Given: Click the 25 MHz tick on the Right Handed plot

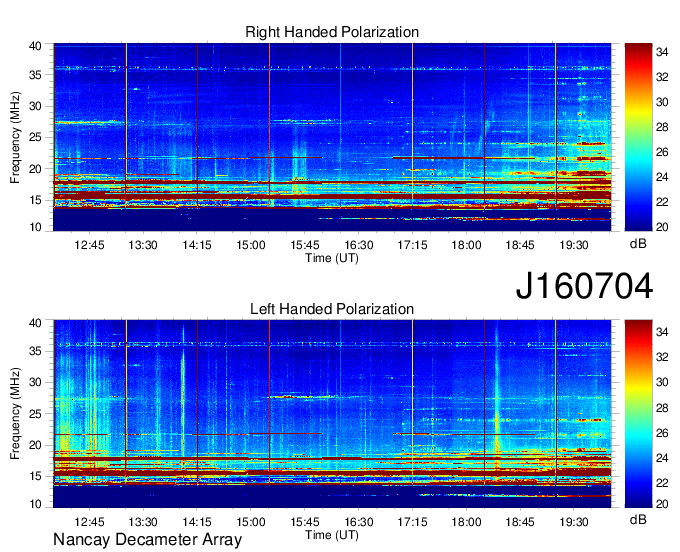Looking at the screenshot, I should click(x=35, y=137).
